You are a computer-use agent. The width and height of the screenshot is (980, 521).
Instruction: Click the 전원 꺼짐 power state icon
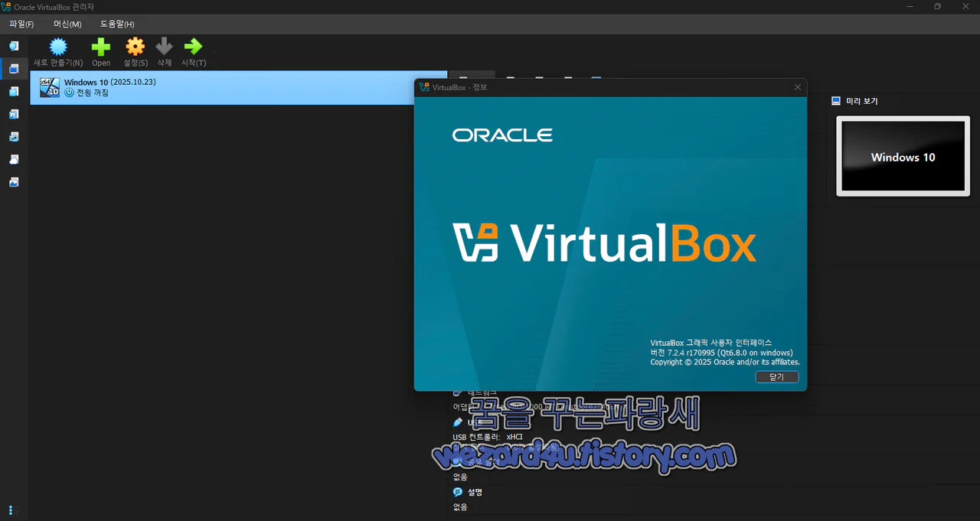[69, 93]
